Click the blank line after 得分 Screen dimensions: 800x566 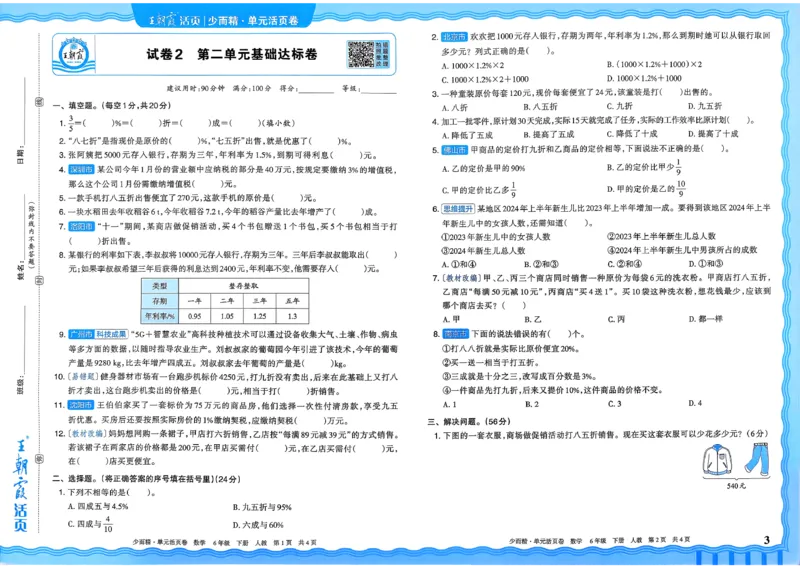point(316,90)
